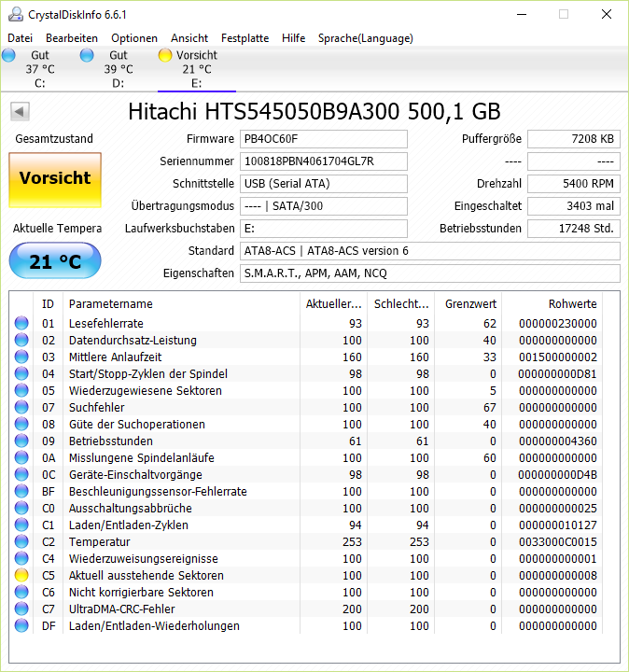The image size is (629, 672).
Task: Click status icon of Güte der Suchoperationen row
Action: pyautogui.click(x=21, y=424)
